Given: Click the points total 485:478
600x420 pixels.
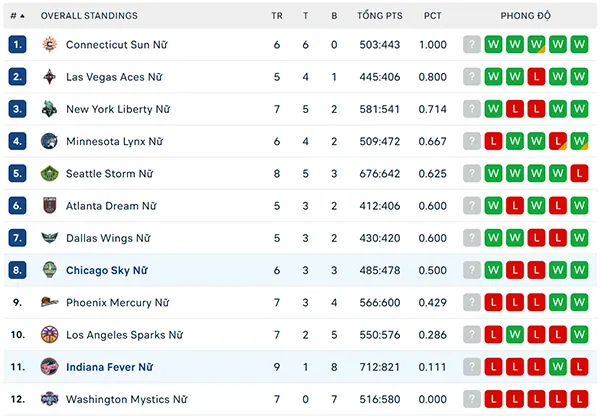Looking at the screenshot, I should pos(380,270).
